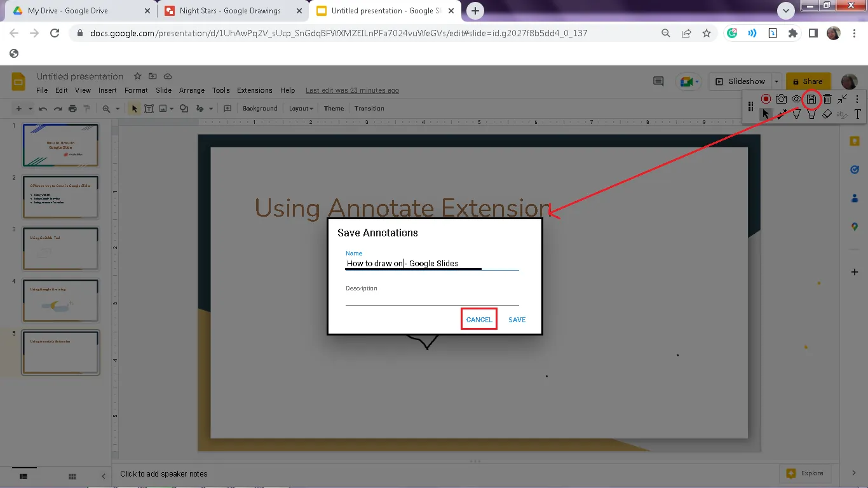Switch to grid view

pos(72,476)
